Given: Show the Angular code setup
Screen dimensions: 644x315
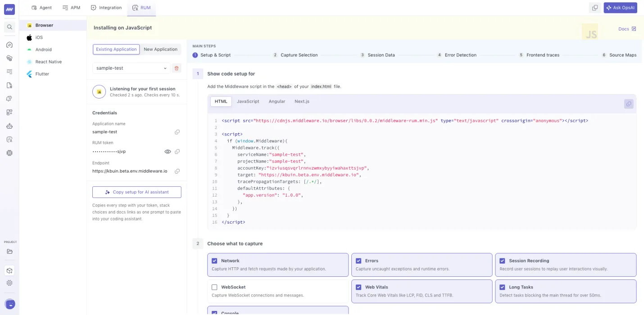Looking at the screenshot, I should click(277, 101).
